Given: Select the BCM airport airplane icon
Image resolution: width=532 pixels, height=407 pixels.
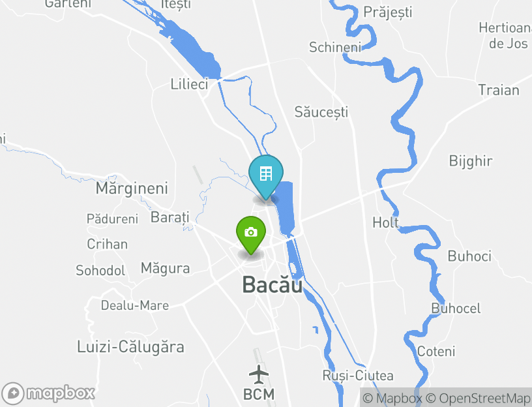Looking at the screenshot, I should click(x=259, y=374).
